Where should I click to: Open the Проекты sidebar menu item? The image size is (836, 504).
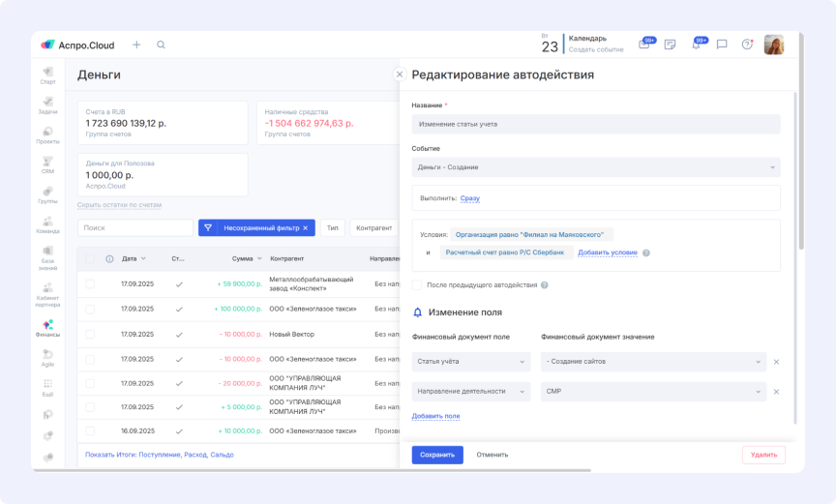coord(47,134)
